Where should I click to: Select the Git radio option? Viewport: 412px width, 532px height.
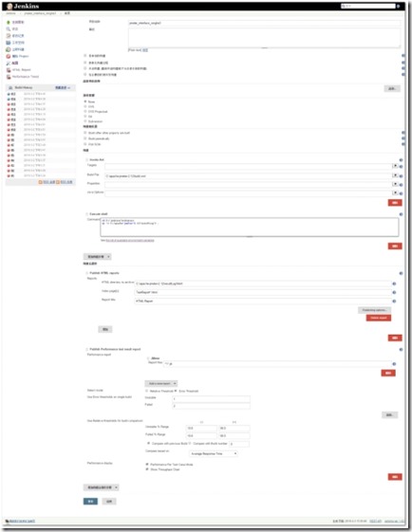coord(85,116)
